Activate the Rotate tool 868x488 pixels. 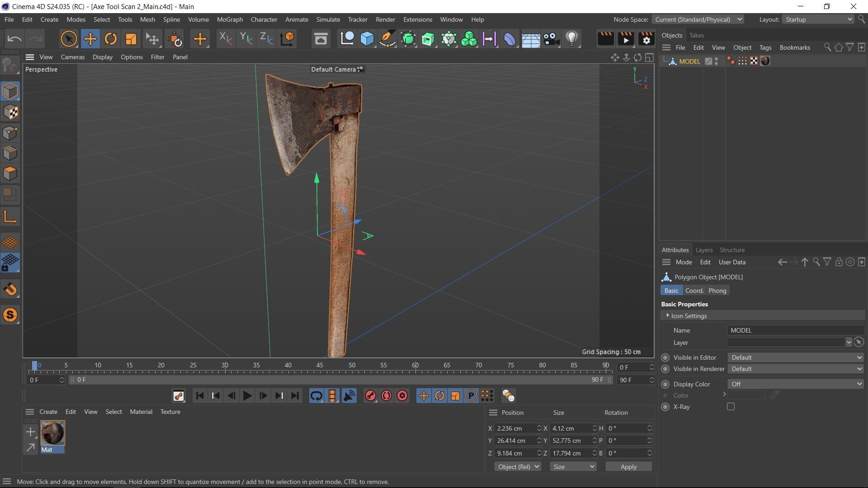(110, 39)
